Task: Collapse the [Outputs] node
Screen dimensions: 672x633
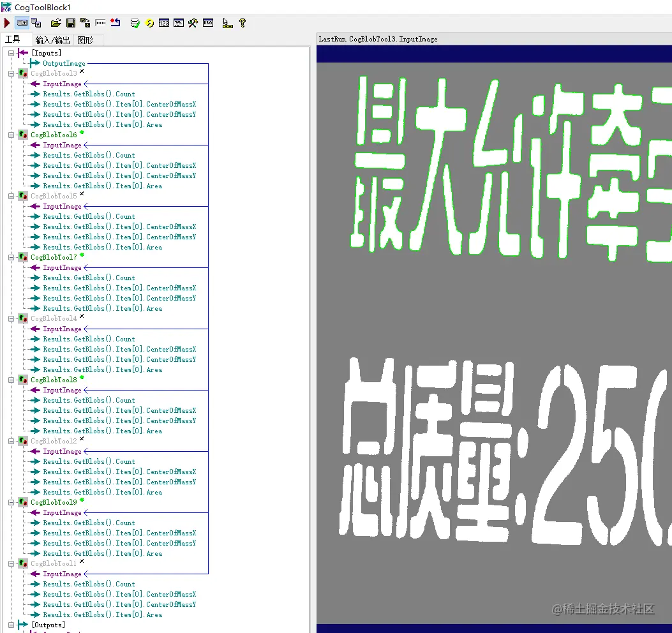Action: (x=11, y=625)
